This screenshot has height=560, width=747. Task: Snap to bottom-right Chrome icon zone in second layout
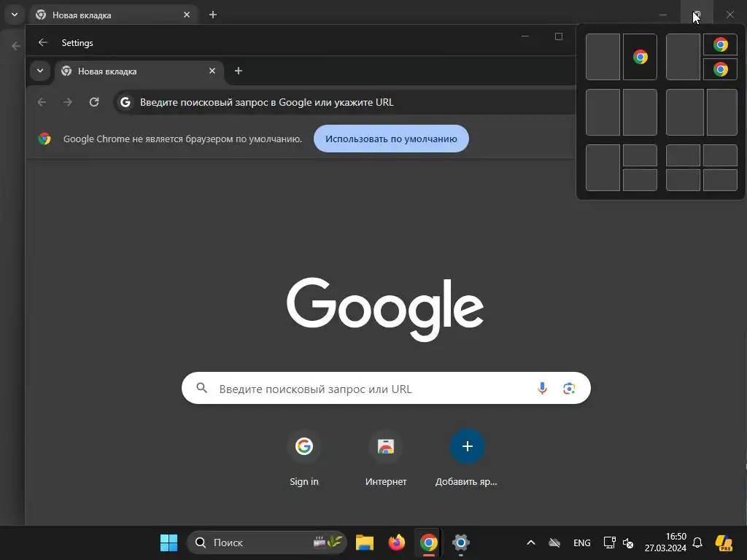pyautogui.click(x=720, y=69)
